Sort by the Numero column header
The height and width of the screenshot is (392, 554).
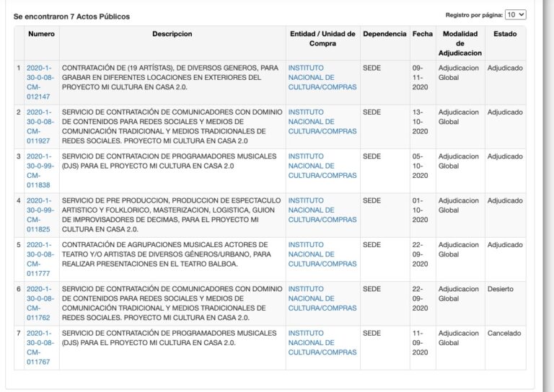(41, 34)
